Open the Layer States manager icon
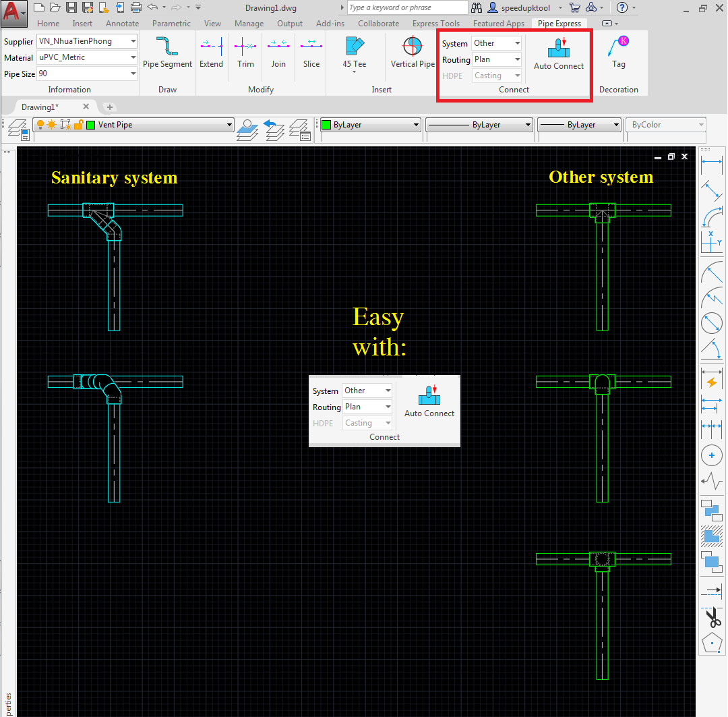The width and height of the screenshot is (728, 717). pyautogui.click(x=299, y=130)
